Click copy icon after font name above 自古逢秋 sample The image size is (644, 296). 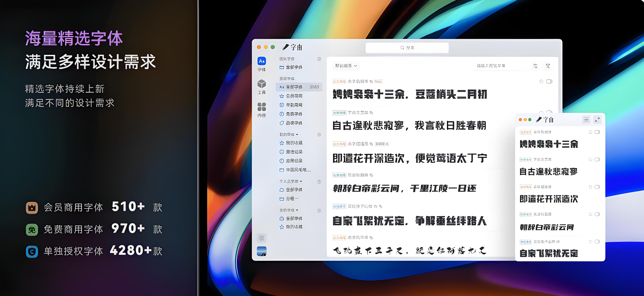pyautogui.click(x=371, y=113)
